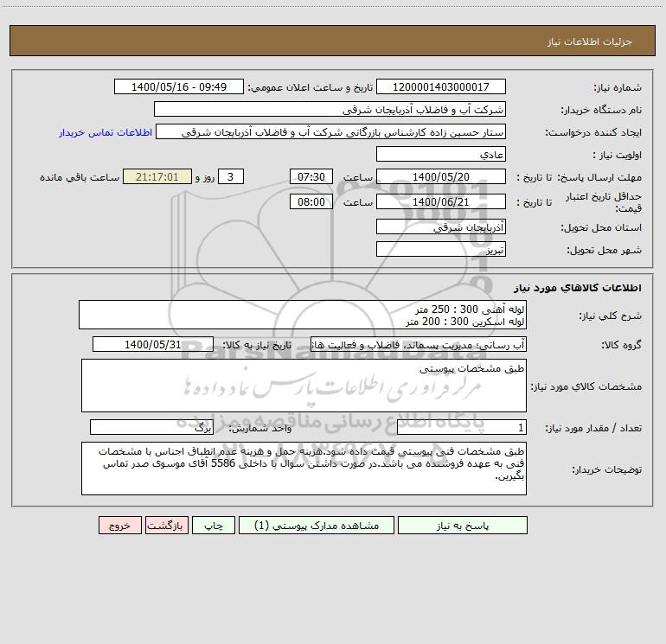Click the 'پاسخ به نیاز' button
Screen dimensions: 666x644
463,525
